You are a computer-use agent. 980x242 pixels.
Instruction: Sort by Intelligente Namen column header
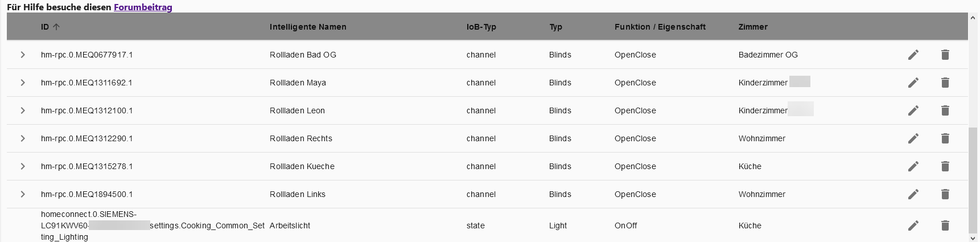pos(308,27)
